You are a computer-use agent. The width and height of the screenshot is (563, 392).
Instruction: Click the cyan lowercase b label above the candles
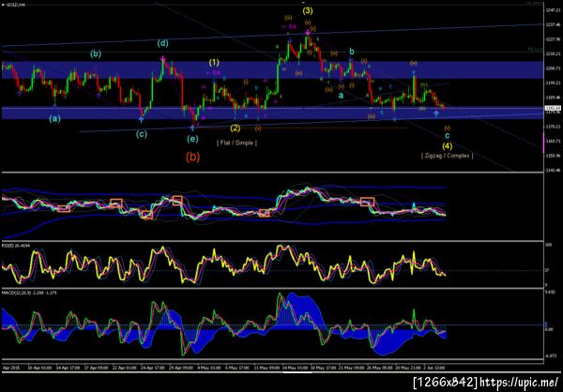click(x=352, y=51)
